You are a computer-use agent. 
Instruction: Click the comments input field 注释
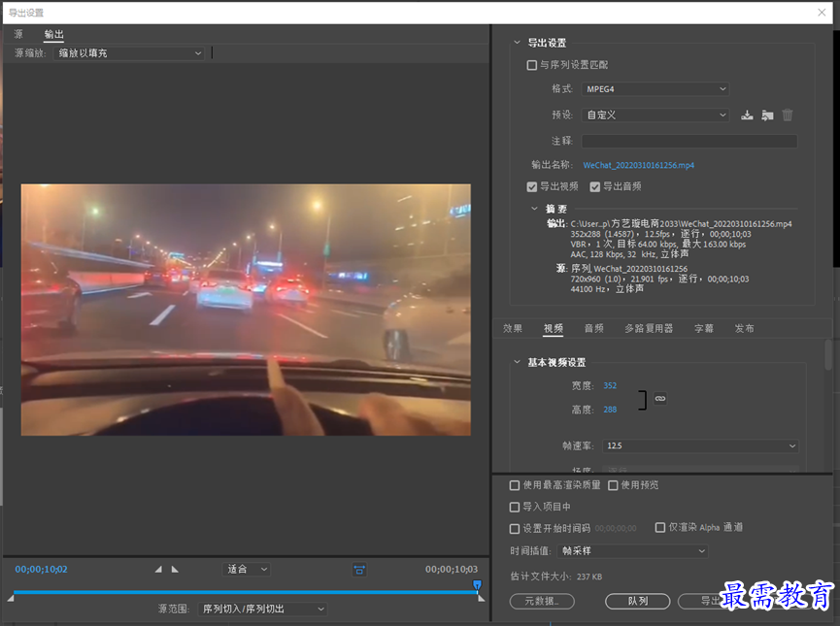pos(689,141)
